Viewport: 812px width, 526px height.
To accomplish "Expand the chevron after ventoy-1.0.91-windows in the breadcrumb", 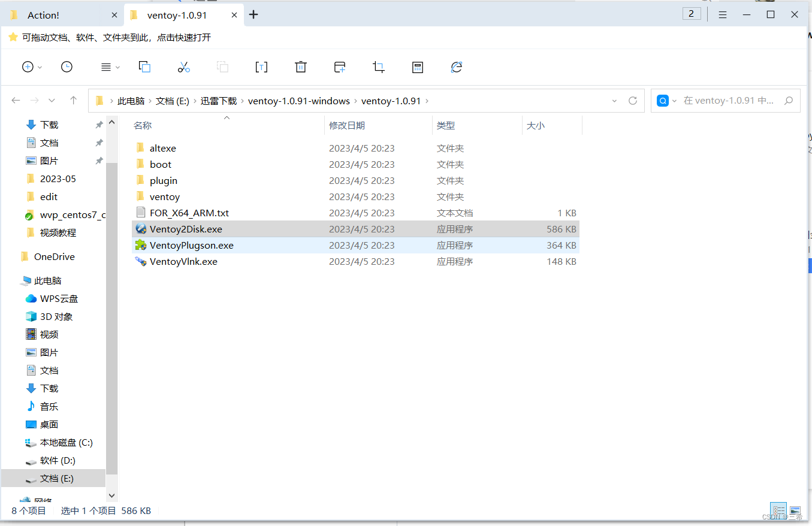I will click(x=356, y=101).
